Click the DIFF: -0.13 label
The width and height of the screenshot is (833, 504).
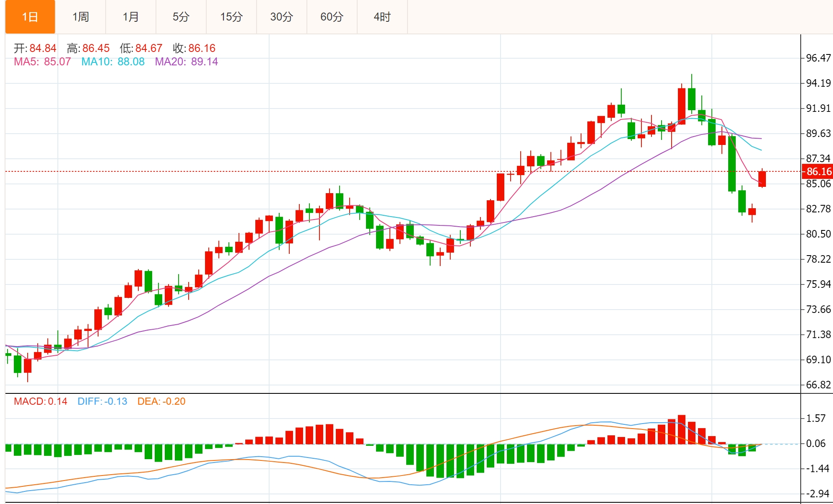pyautogui.click(x=102, y=401)
